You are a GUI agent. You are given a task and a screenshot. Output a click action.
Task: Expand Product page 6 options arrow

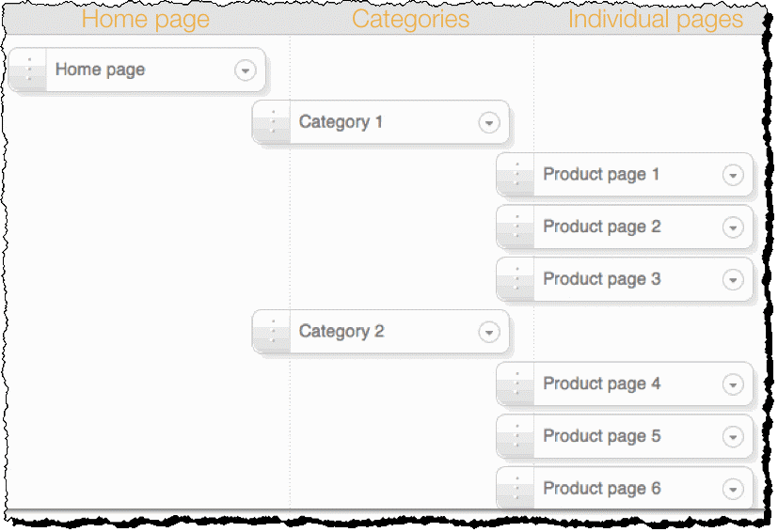pyautogui.click(x=733, y=489)
